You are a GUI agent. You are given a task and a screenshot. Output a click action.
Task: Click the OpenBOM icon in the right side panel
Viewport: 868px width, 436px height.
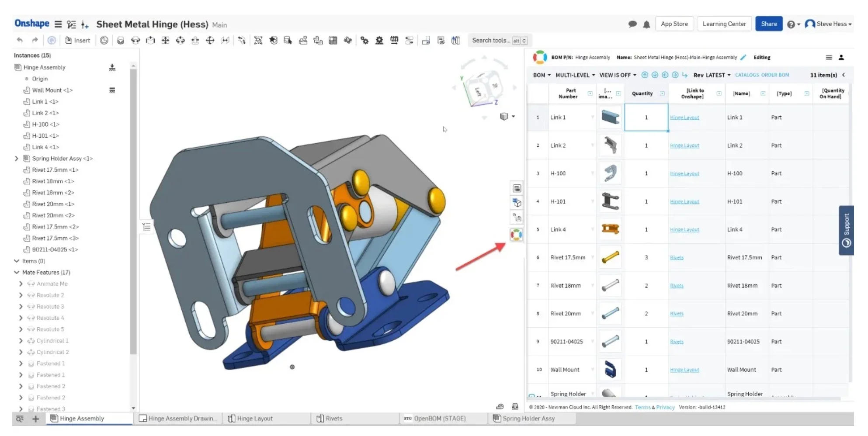516,235
